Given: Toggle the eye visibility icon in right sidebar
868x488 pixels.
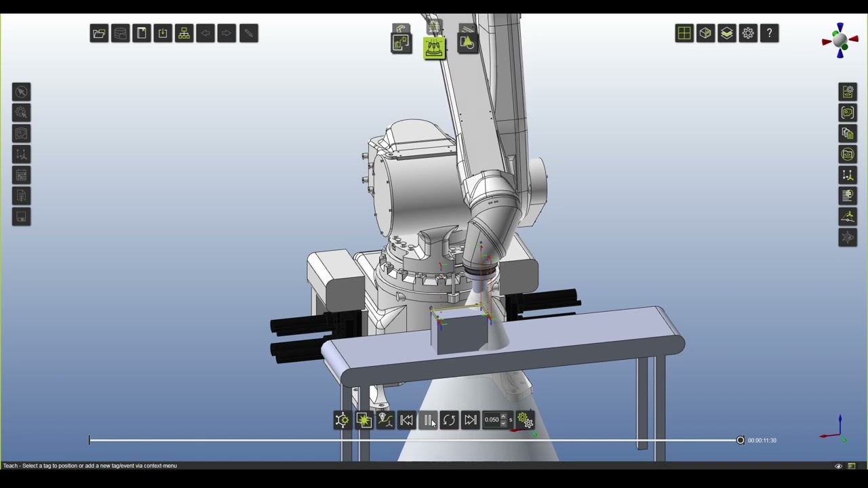Looking at the screenshot, I should point(848,237).
